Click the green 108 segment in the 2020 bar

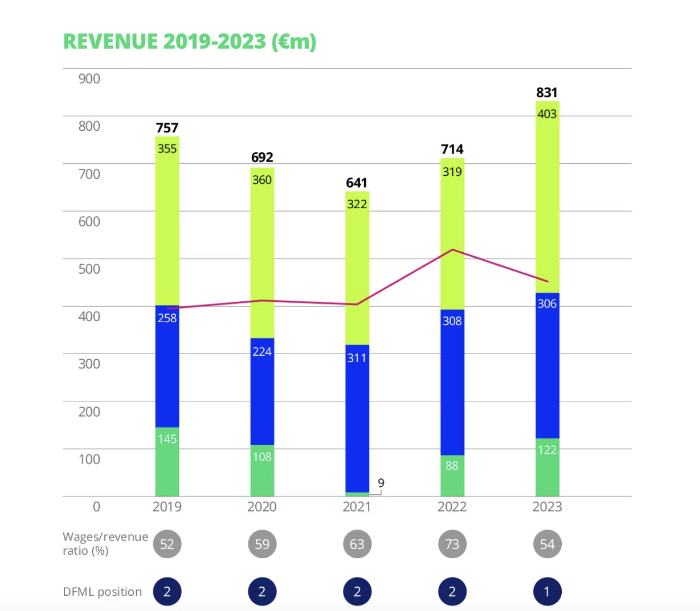[262, 471]
